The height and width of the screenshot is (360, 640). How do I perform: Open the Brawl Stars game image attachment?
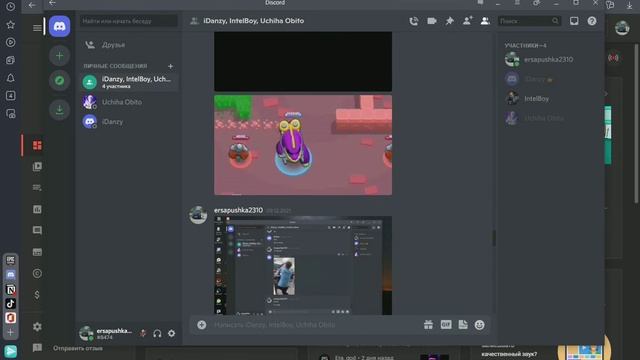click(303, 145)
